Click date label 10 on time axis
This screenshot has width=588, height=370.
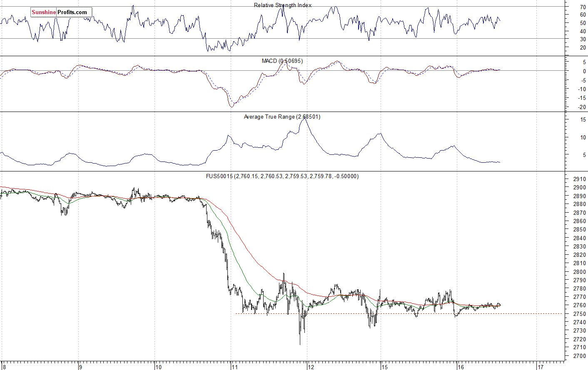point(158,367)
